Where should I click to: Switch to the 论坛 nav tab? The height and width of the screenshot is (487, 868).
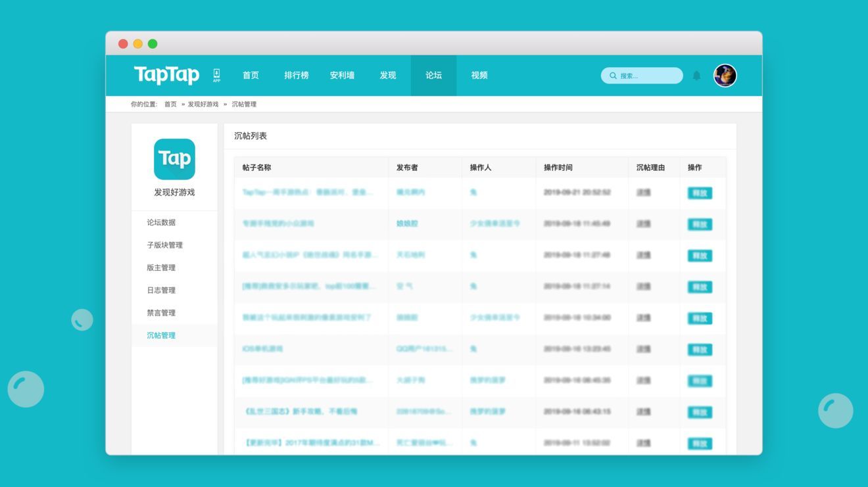coord(433,76)
